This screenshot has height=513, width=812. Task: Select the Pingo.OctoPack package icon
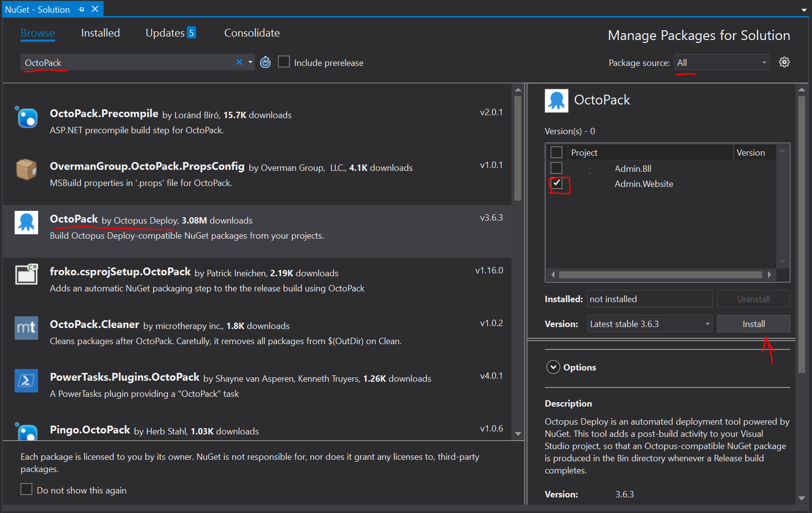26,431
